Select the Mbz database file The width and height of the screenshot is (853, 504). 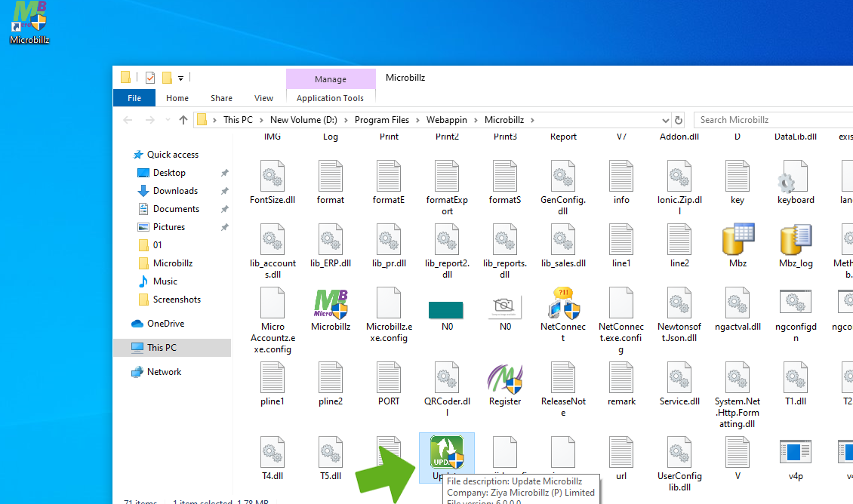tap(738, 241)
